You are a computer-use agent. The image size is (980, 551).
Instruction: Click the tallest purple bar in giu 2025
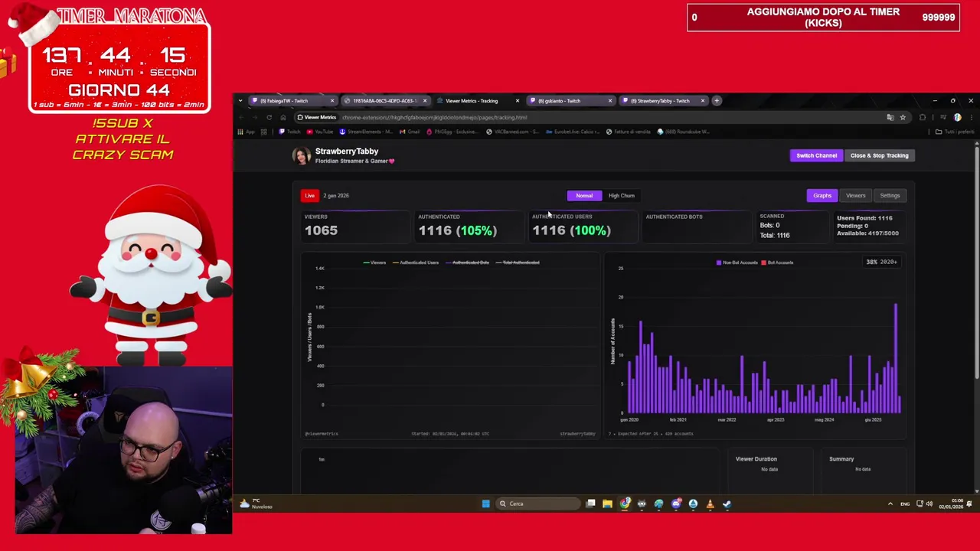click(x=895, y=358)
